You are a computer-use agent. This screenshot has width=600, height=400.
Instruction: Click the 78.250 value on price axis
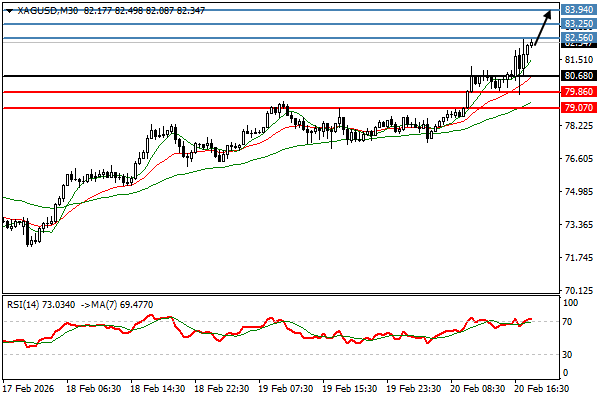(578, 126)
